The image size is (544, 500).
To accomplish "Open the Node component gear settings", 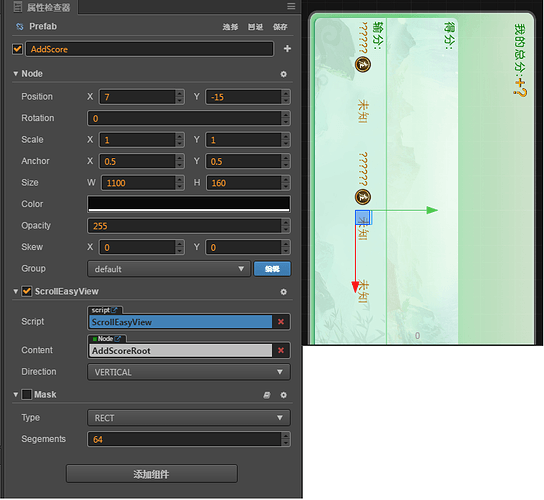I will pyautogui.click(x=283, y=74).
